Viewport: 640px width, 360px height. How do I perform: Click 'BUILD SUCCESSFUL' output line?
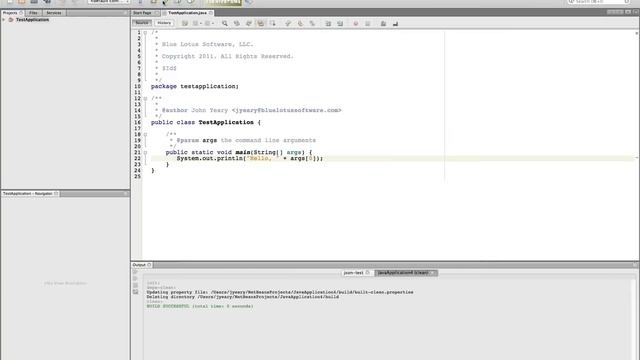point(200,306)
